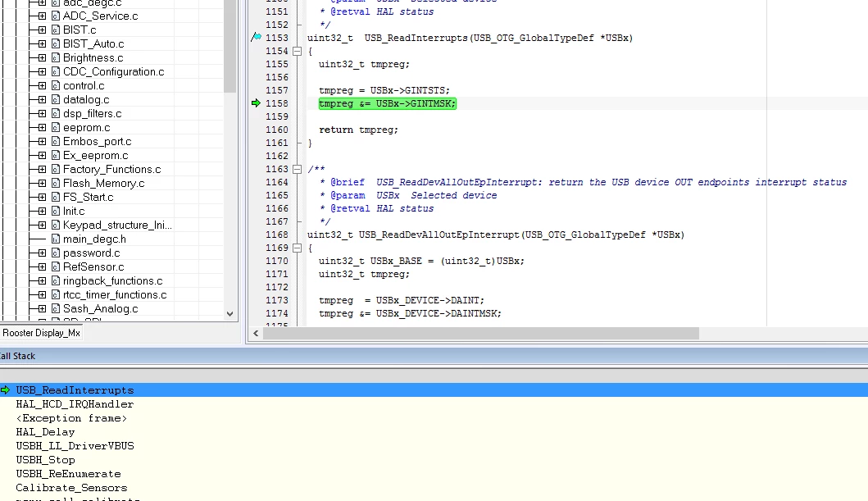The height and width of the screenshot is (501, 868).
Task: Click the editor horizontal scroll-left arrow
Action: tap(256, 333)
